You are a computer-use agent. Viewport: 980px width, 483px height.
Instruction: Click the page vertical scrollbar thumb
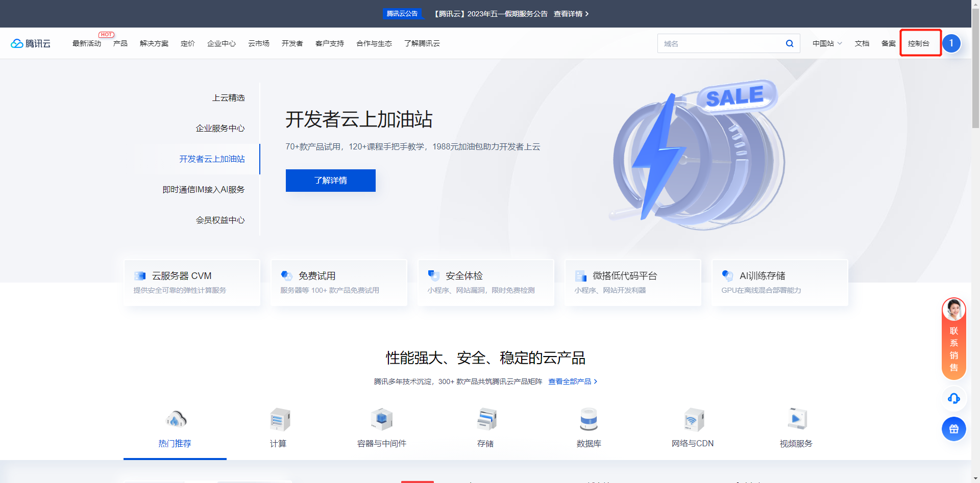(x=975, y=67)
